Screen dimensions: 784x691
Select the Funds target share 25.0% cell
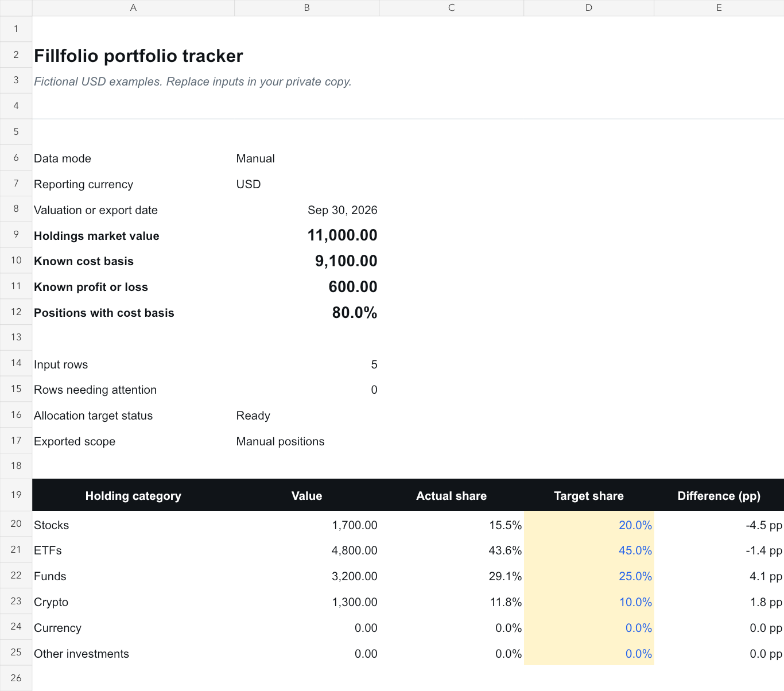589,576
